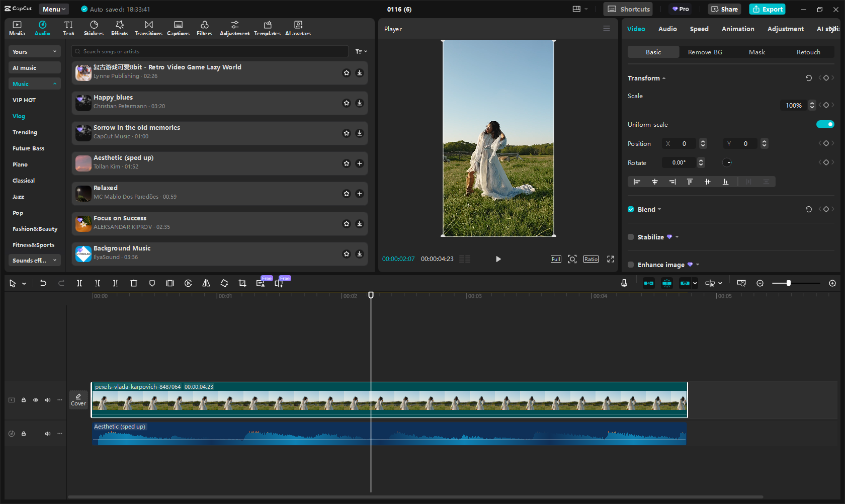Expand the Yours dropdown
The image size is (845, 504).
(34, 52)
